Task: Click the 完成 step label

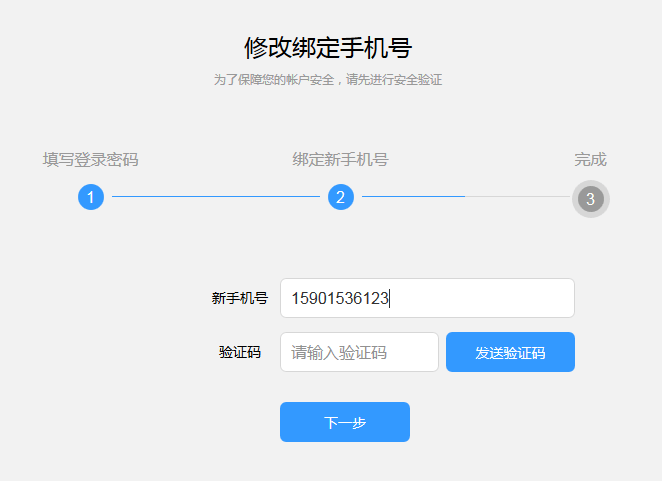Action: tap(590, 160)
